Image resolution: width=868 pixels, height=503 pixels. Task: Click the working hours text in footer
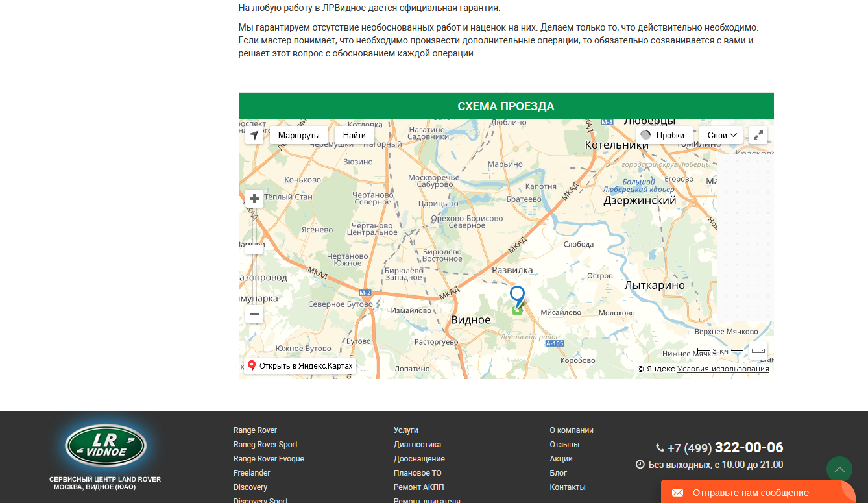(x=716, y=465)
